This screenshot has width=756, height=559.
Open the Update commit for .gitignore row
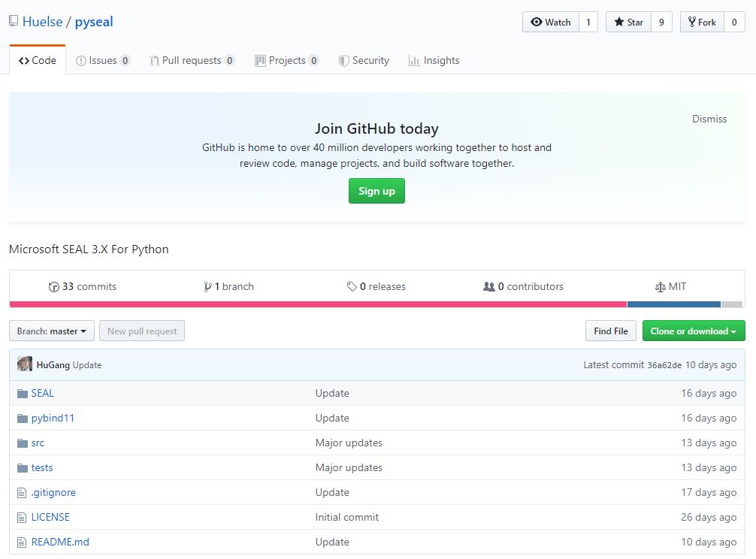pos(332,492)
